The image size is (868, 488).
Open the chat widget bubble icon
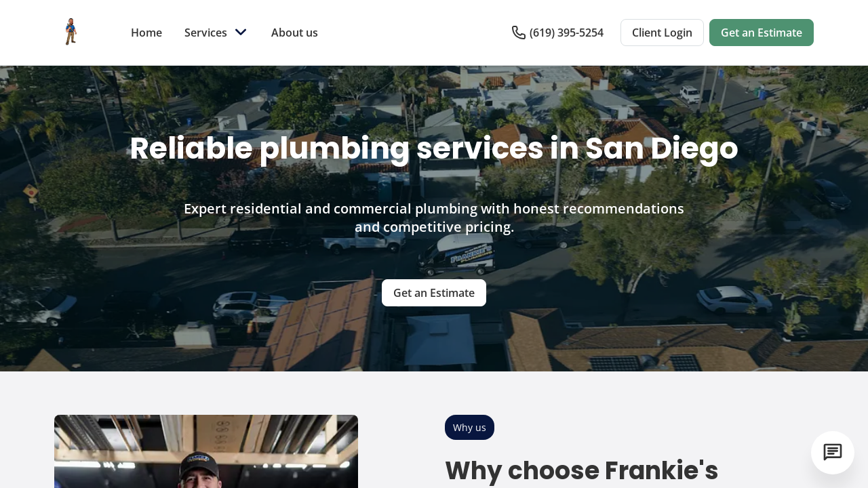tap(833, 453)
